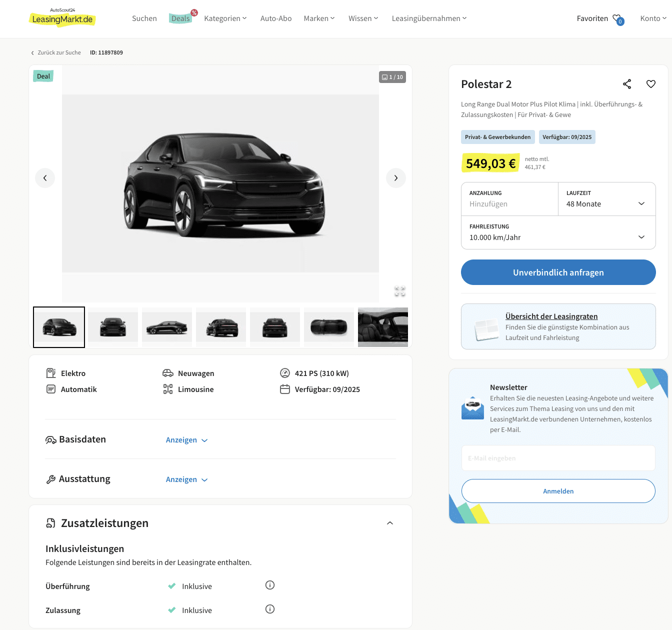Click the Neuwagen car icon
Viewport: 672px width, 630px height.
tap(168, 373)
